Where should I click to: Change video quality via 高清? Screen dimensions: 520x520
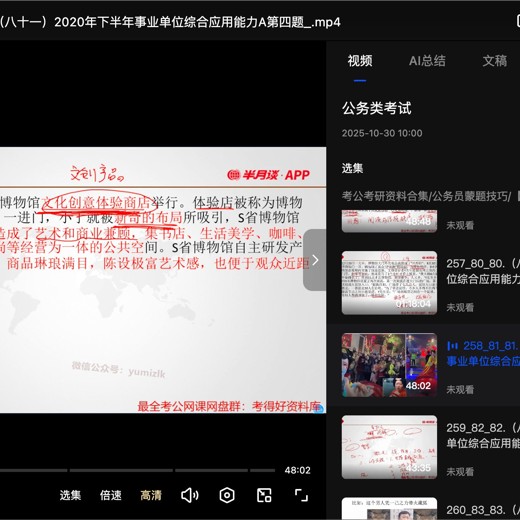pyautogui.click(x=151, y=495)
